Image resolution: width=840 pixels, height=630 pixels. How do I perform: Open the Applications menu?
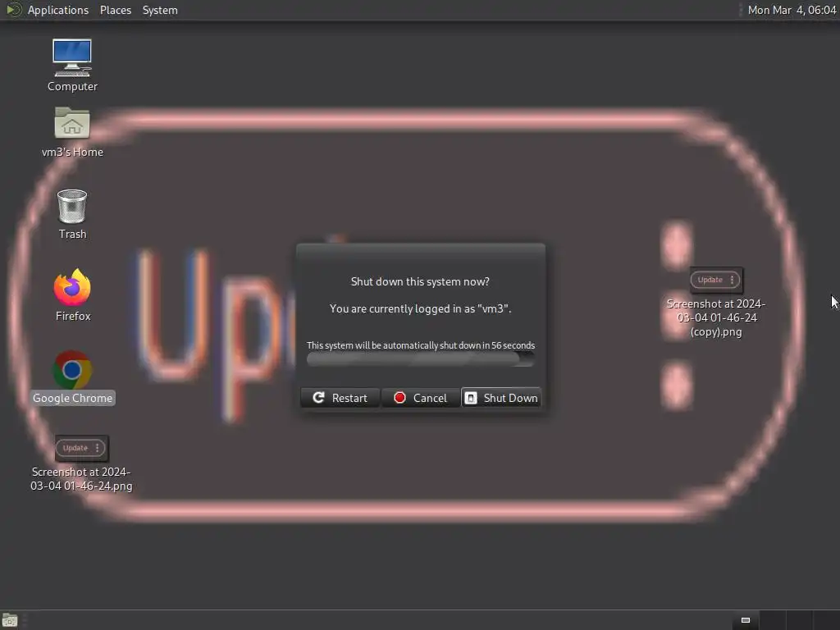58,10
